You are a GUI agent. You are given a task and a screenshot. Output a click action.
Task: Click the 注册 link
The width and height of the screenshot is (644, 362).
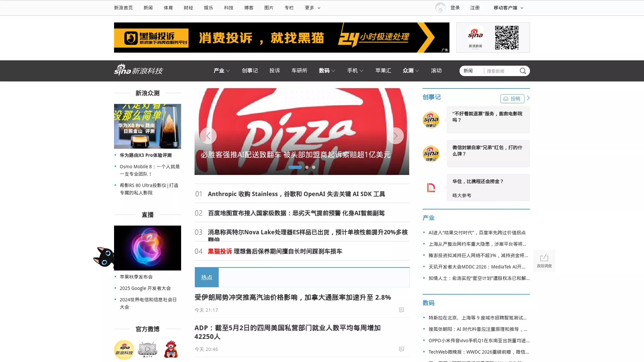(x=475, y=8)
